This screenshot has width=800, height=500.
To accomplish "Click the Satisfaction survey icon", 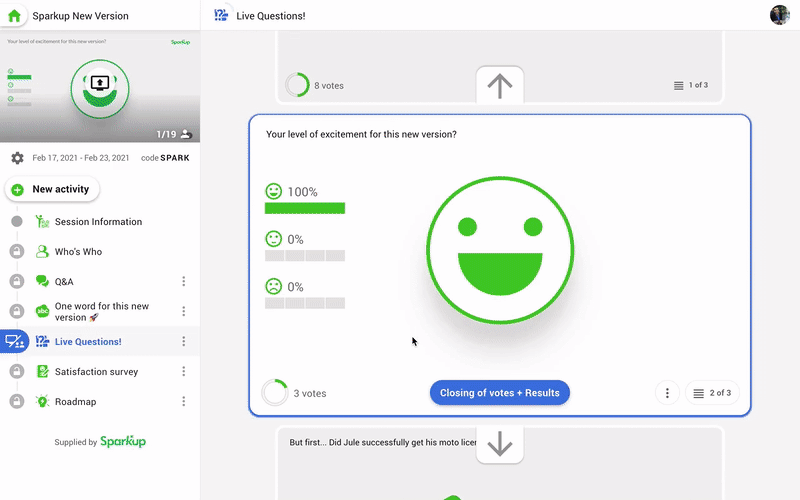I will [42, 371].
